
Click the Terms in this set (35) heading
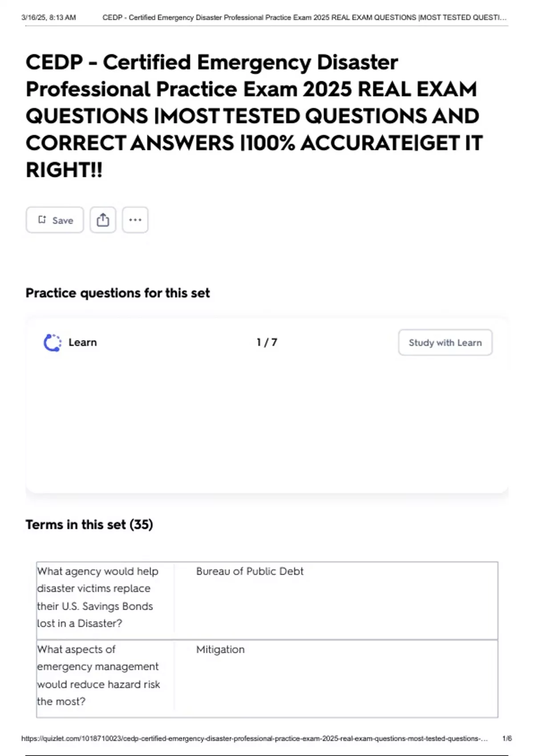89,525
